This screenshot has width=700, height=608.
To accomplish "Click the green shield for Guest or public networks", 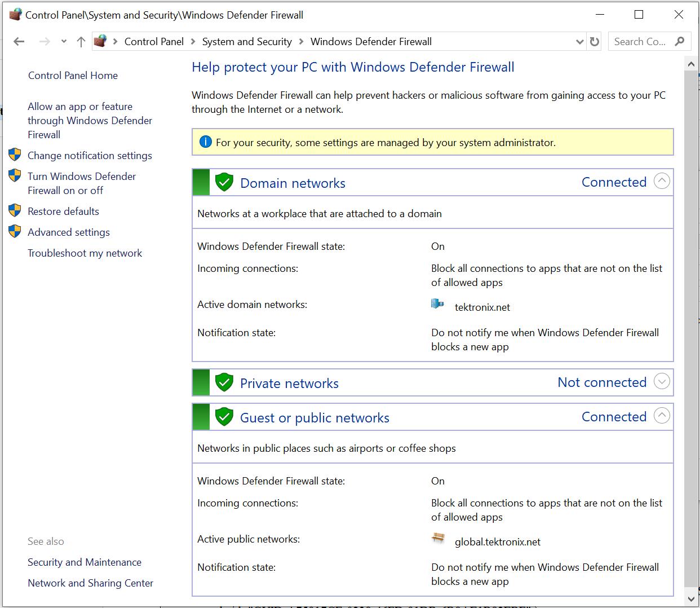I will point(224,417).
